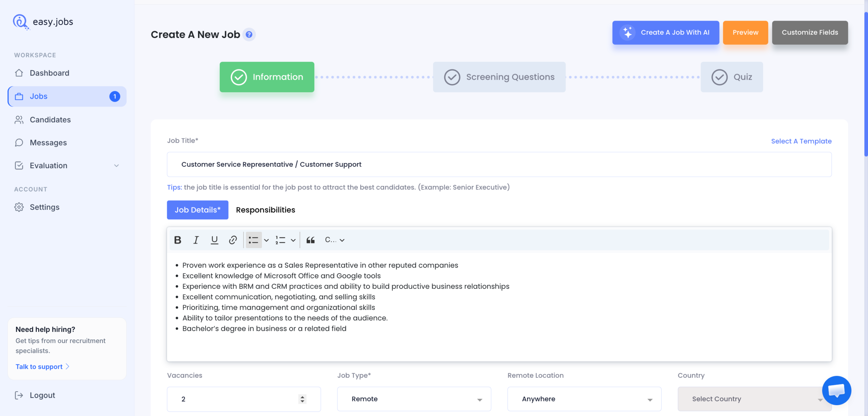Click the Dashboard home icon
The height and width of the screenshot is (416, 868).
(19, 73)
